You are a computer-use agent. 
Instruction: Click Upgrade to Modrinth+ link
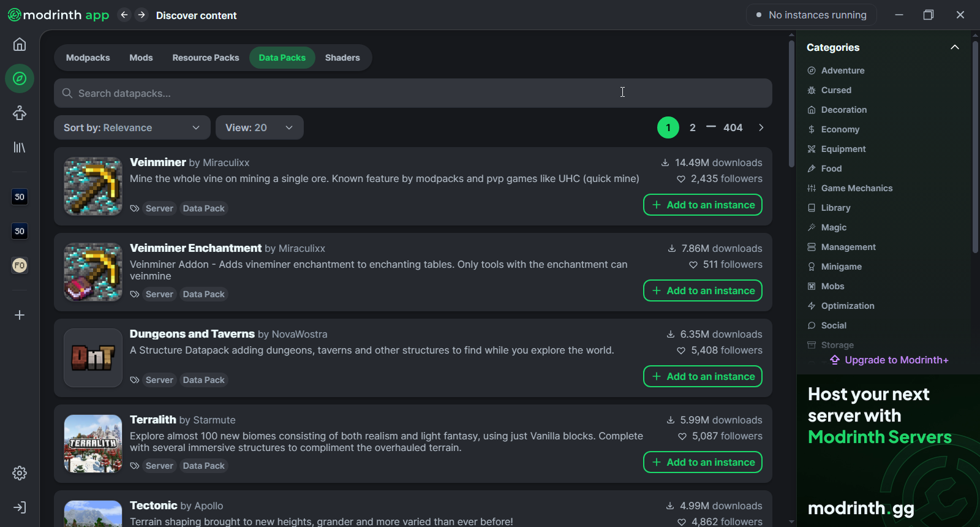(889, 360)
